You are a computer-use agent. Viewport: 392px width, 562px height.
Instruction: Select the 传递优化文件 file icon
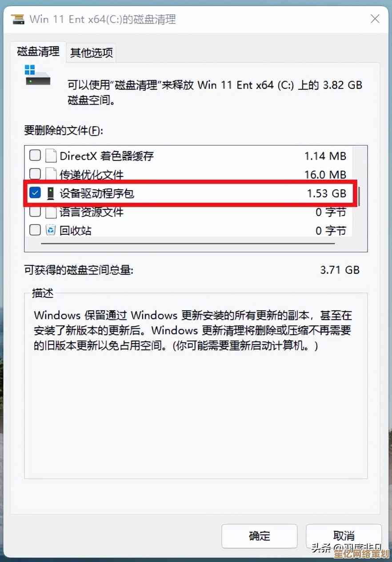(52, 174)
